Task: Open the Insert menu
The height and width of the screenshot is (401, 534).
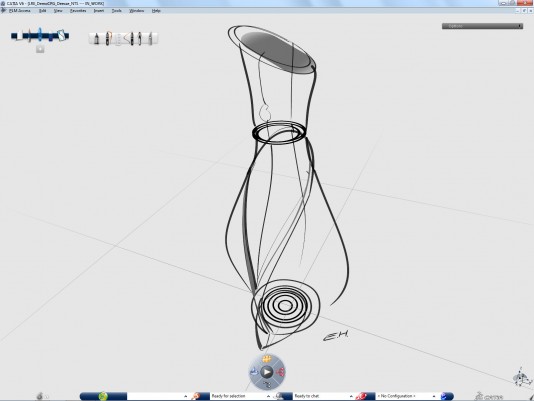Action: pyautogui.click(x=99, y=11)
